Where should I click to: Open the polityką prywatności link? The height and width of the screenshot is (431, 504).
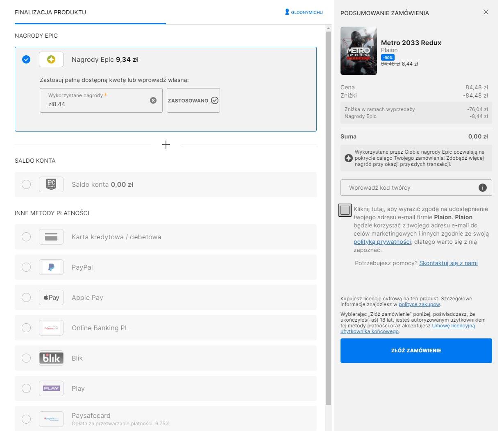point(382,242)
